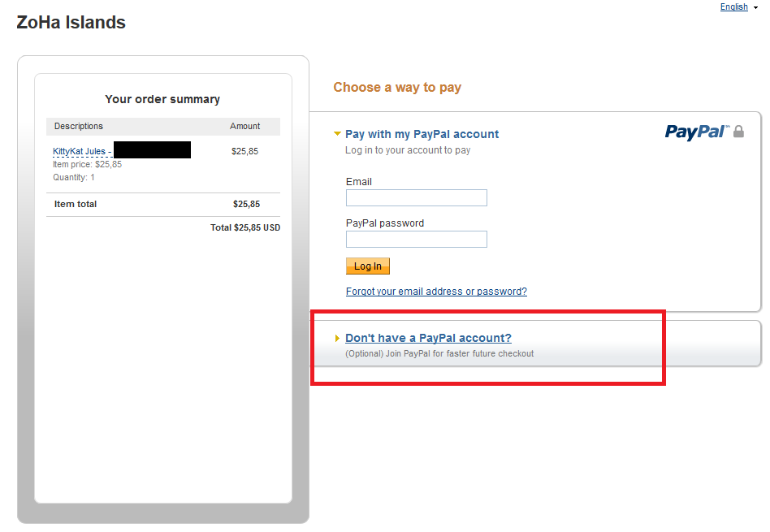Expand the Don't have a PayPal account arrow
Viewport: 770px width, 532px height.
[337, 339]
